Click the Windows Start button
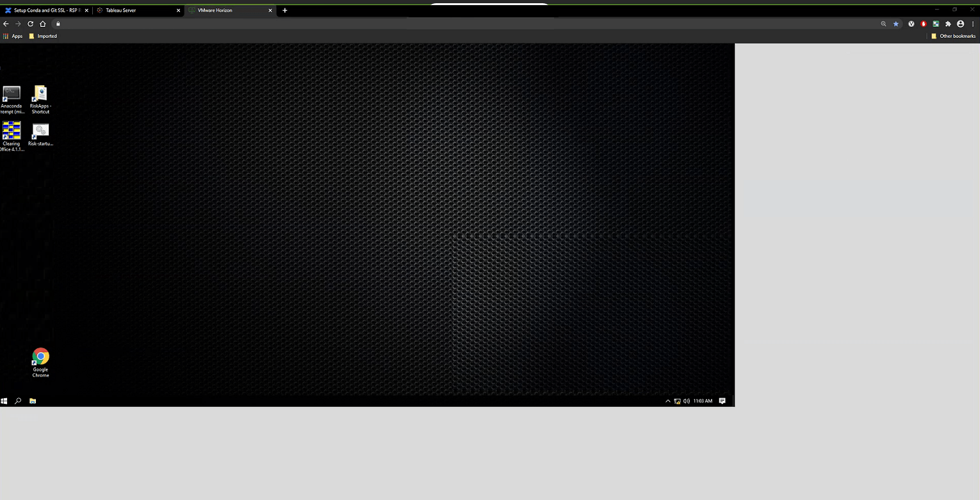 coord(4,401)
